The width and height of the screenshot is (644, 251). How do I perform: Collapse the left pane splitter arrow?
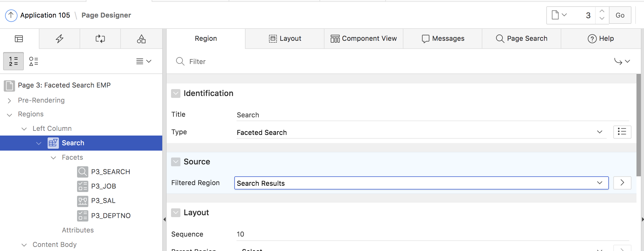click(164, 219)
